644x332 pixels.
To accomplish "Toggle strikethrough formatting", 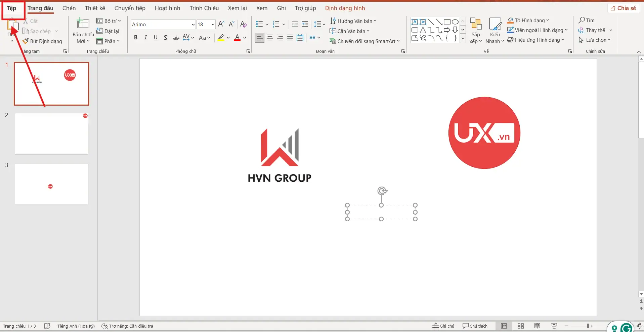I will click(x=176, y=38).
